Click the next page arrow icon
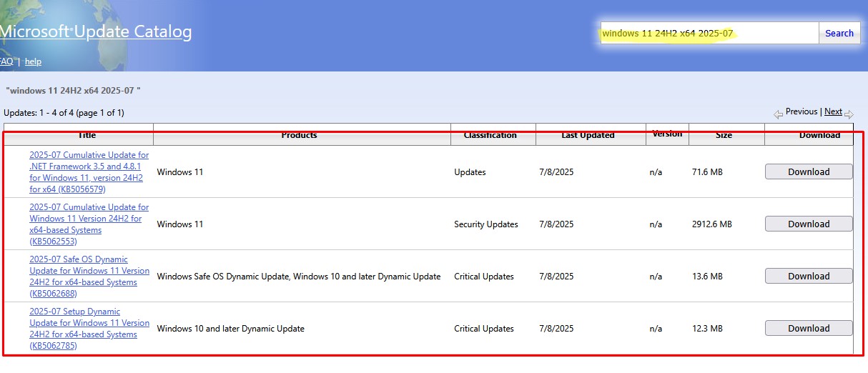Screen dimensions: 868x373 [x=849, y=114]
